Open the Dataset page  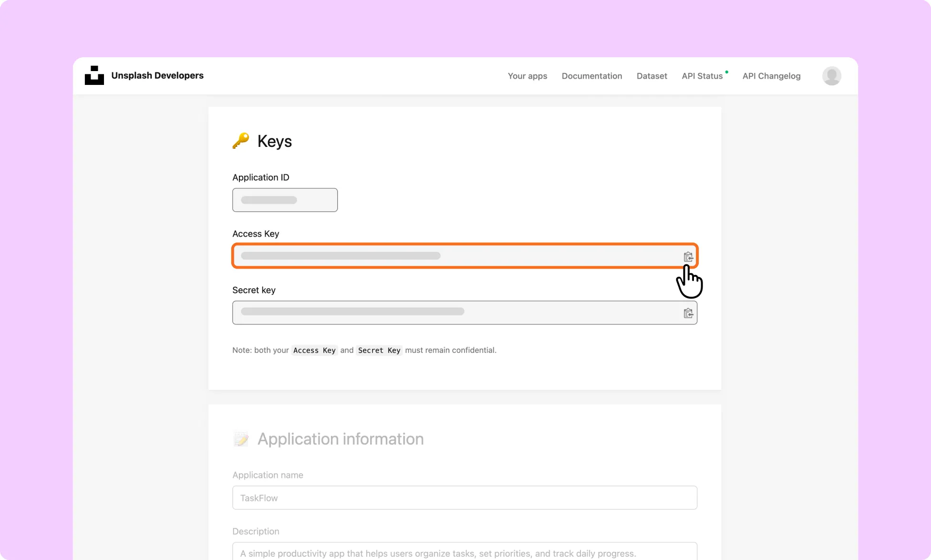coord(652,76)
